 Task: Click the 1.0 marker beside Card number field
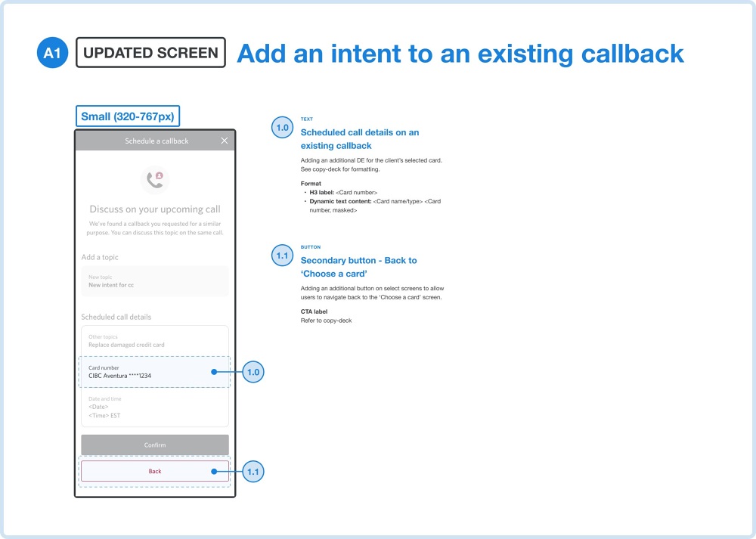253,372
